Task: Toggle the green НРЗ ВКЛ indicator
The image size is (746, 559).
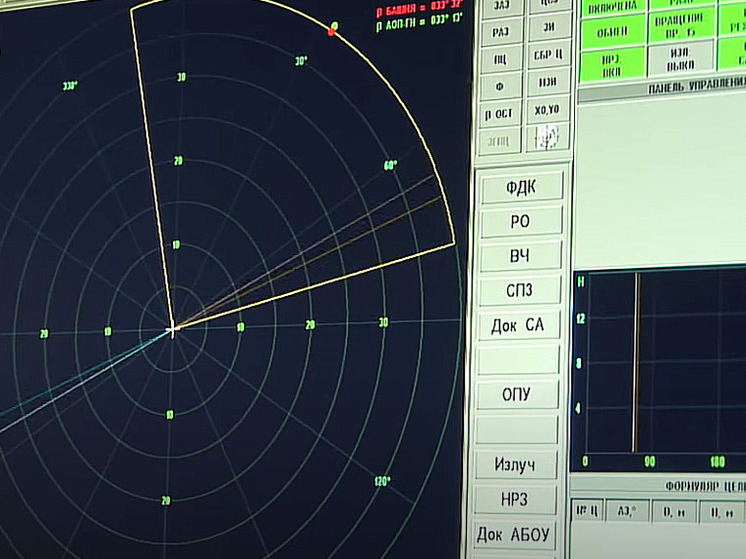Action: click(611, 65)
